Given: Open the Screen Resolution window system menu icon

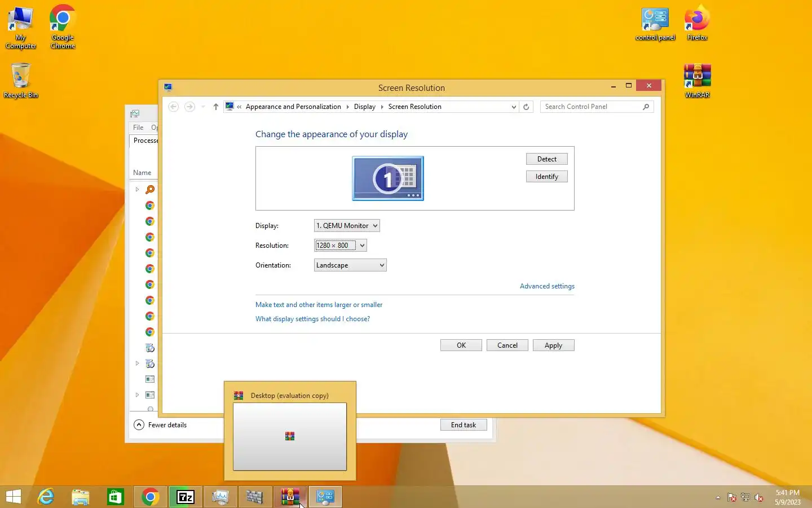Looking at the screenshot, I should (168, 87).
